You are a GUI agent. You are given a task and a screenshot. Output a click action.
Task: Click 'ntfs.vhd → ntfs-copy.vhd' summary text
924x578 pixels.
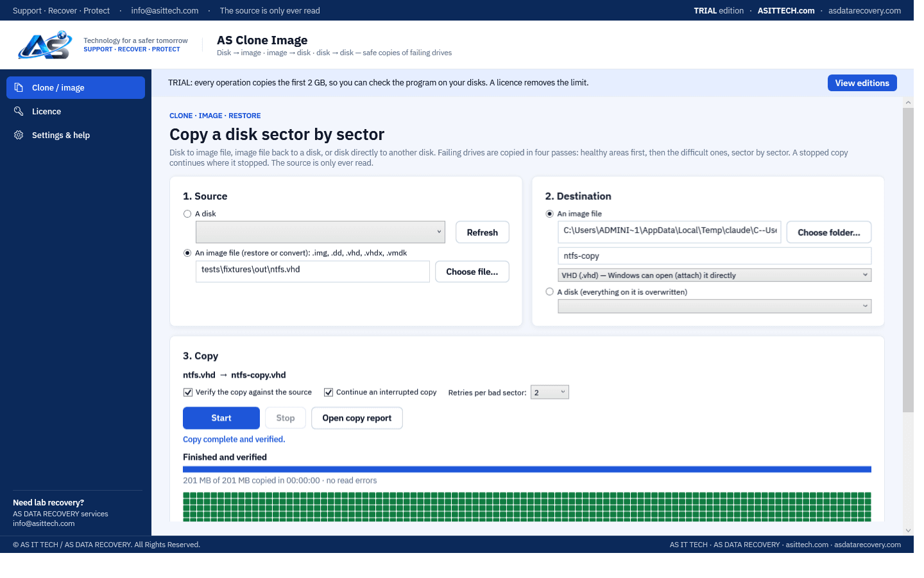tap(234, 375)
